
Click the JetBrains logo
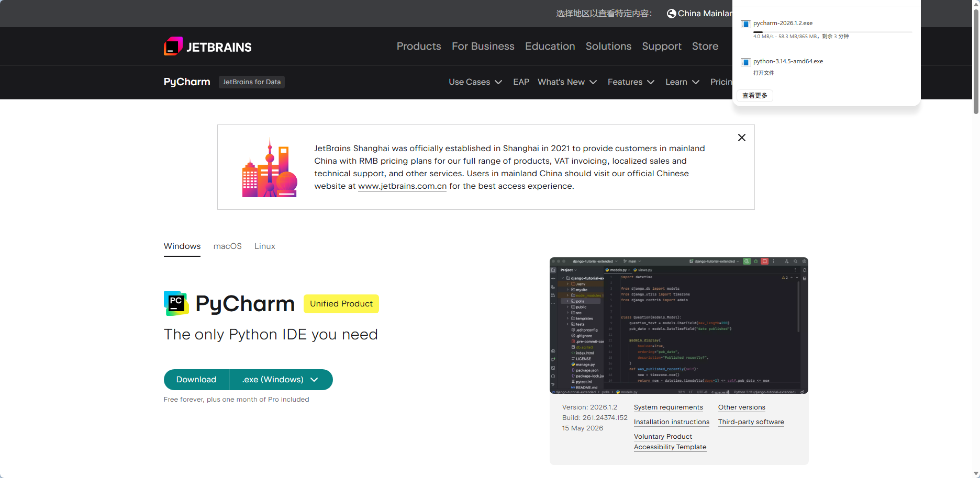coord(208,47)
